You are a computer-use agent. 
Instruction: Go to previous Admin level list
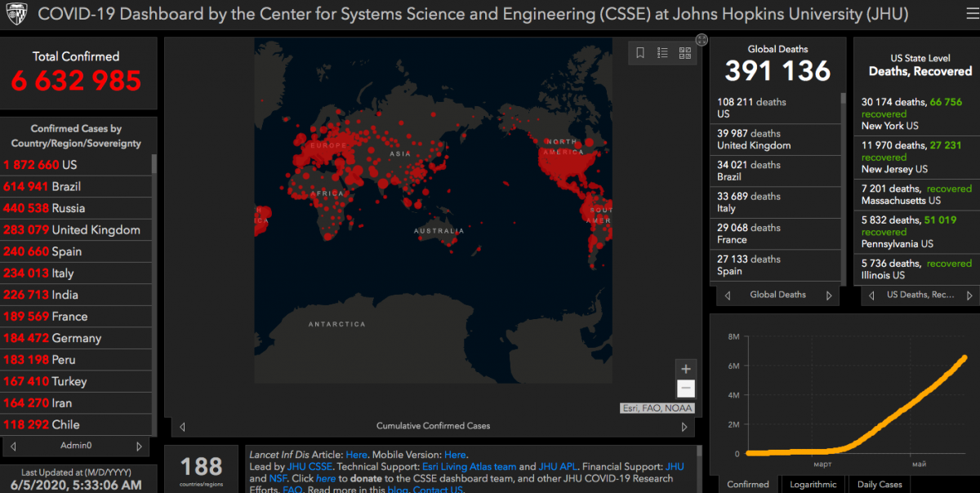point(13,446)
